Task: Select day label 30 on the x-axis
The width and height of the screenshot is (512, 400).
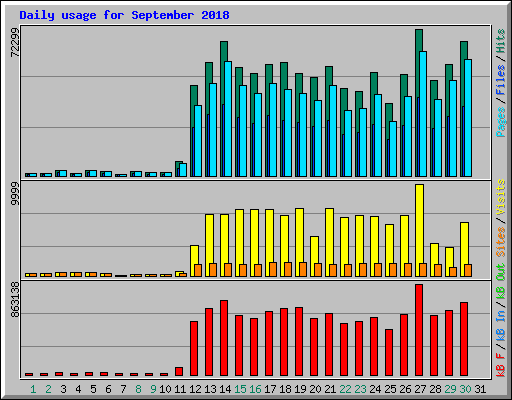Action: click(x=465, y=389)
